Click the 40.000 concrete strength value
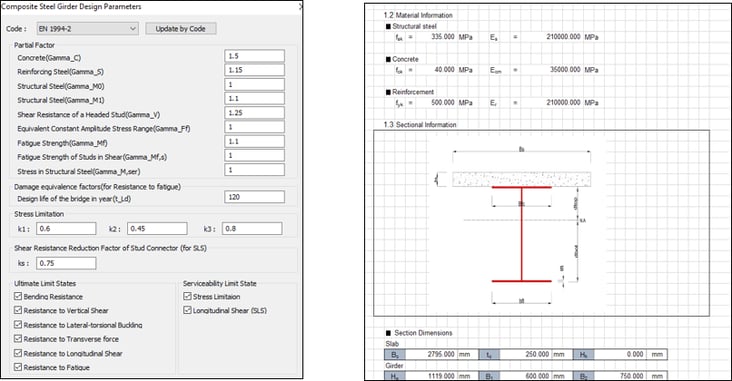732x381 pixels. [x=445, y=70]
